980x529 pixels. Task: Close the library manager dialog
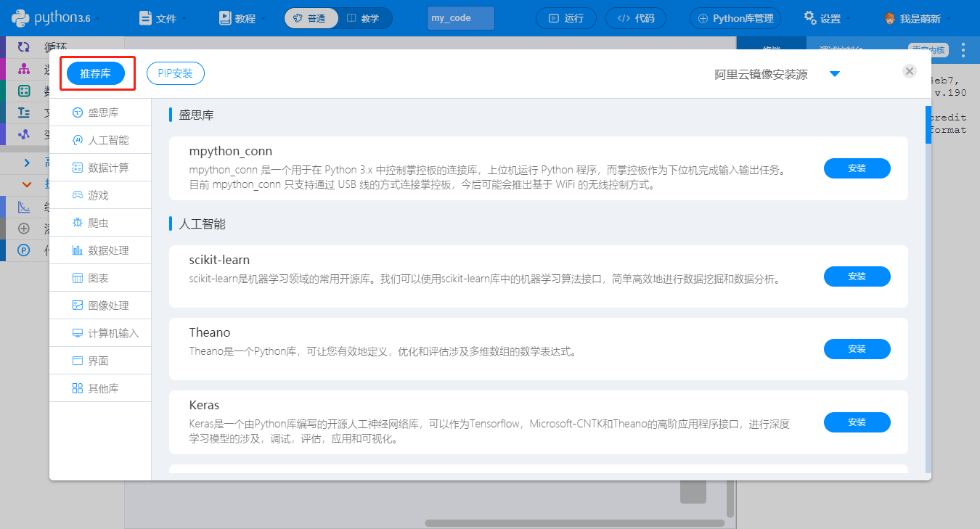point(910,71)
